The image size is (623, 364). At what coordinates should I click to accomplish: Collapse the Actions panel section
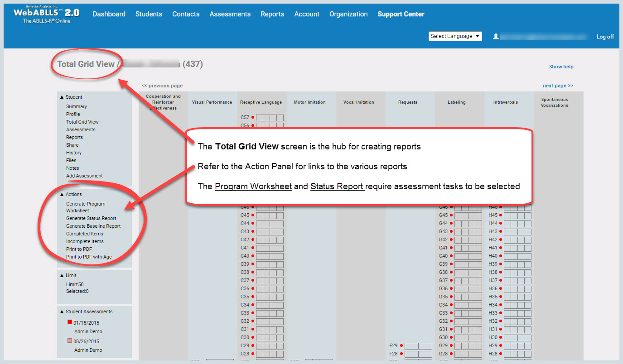(62, 194)
